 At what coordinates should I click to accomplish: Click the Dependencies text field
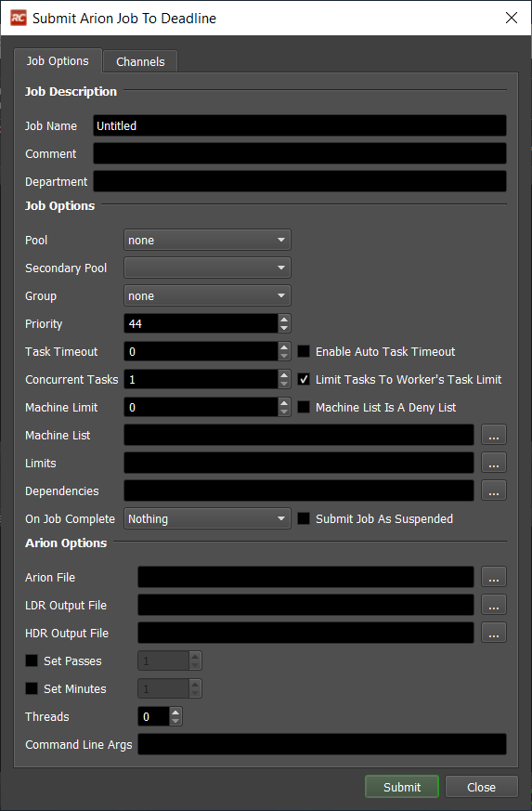(x=299, y=491)
